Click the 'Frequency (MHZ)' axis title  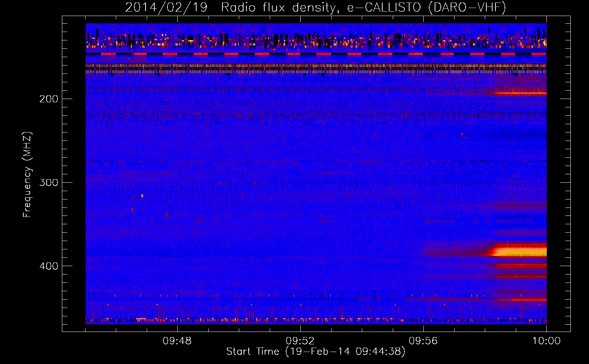point(27,174)
